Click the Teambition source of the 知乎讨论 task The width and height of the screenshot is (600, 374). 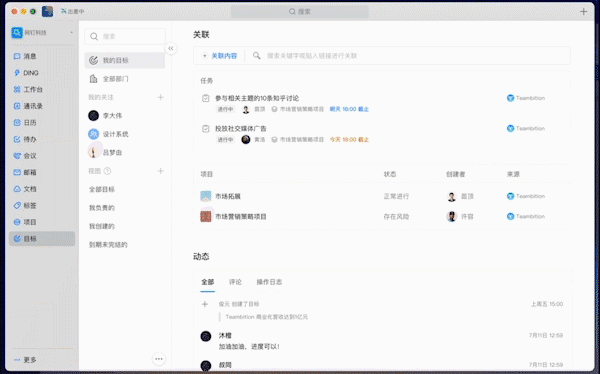coord(526,98)
